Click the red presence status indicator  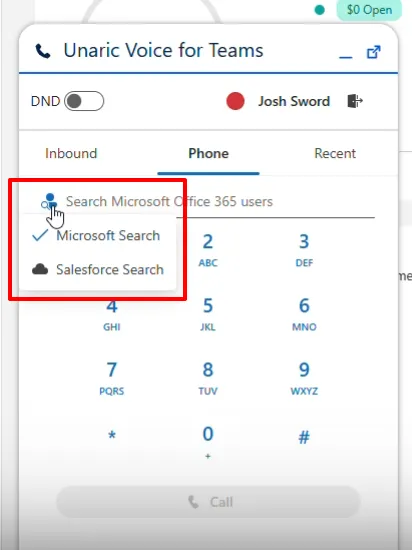(235, 101)
